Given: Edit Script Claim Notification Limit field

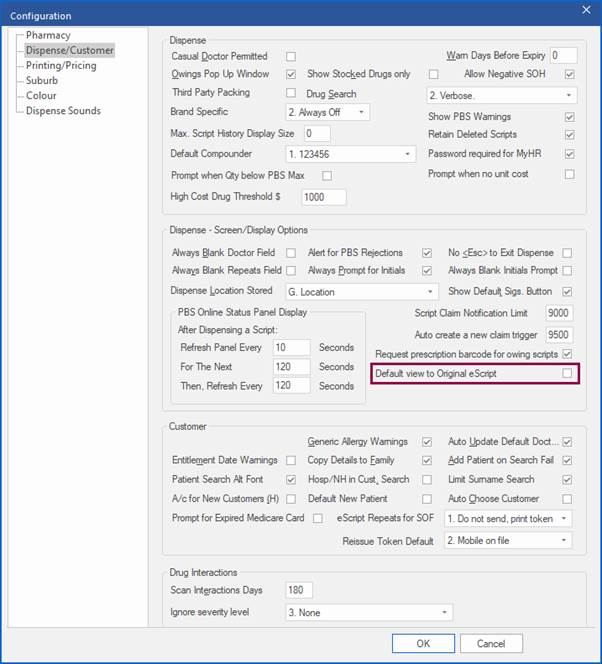Looking at the screenshot, I should [x=559, y=313].
